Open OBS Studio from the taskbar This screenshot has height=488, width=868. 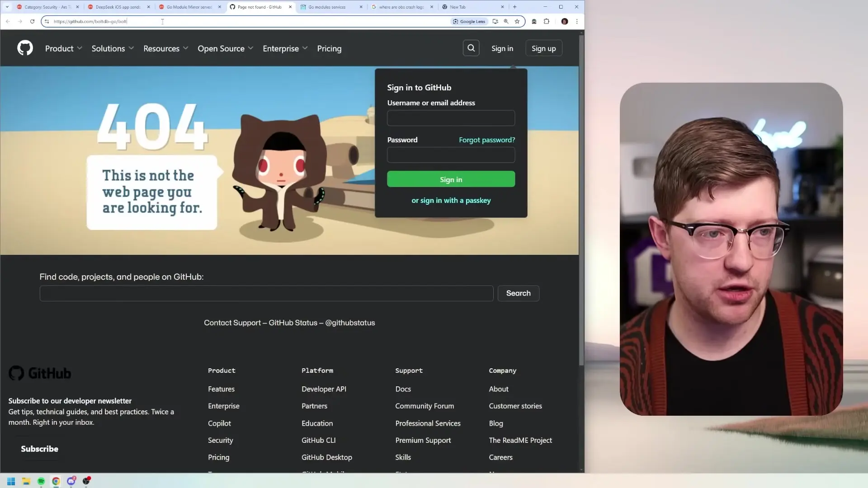point(86,481)
